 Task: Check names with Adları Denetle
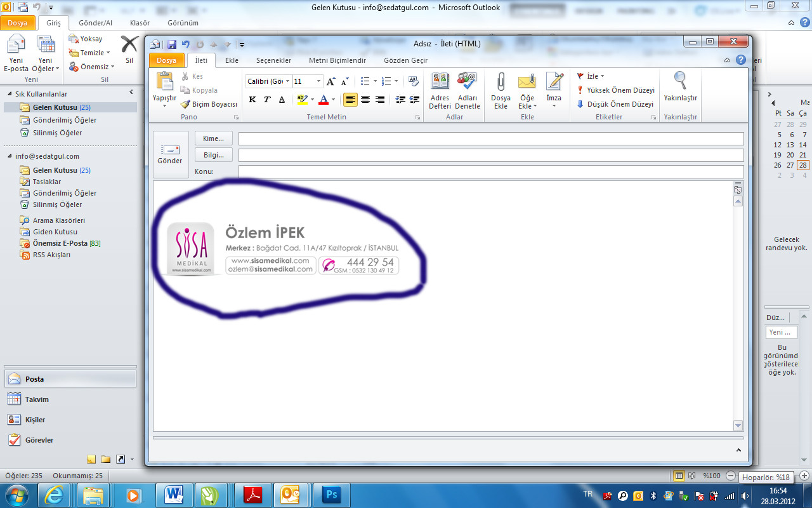tap(468, 91)
